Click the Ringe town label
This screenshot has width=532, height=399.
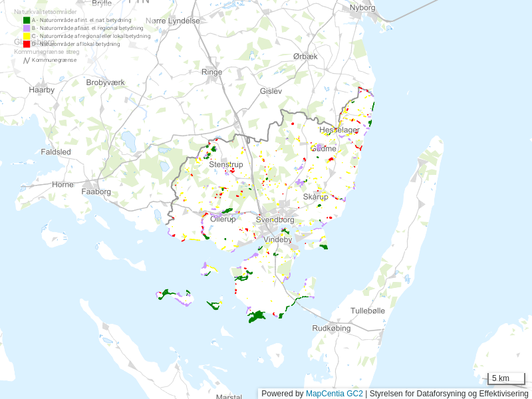(x=211, y=72)
